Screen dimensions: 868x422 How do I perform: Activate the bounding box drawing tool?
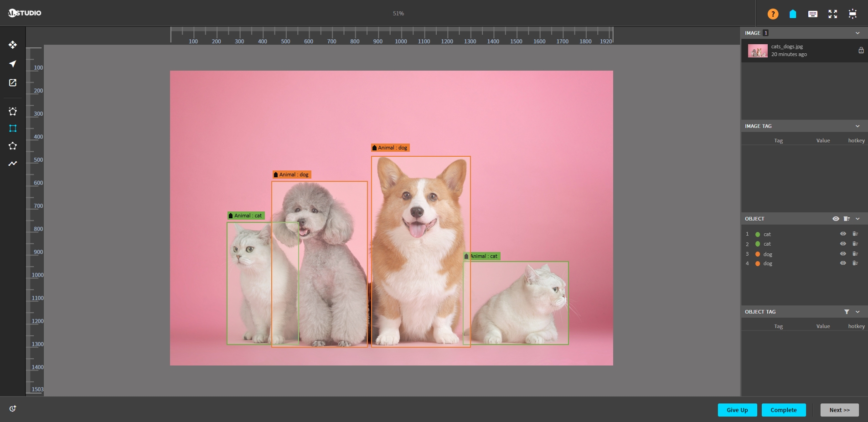(x=13, y=129)
